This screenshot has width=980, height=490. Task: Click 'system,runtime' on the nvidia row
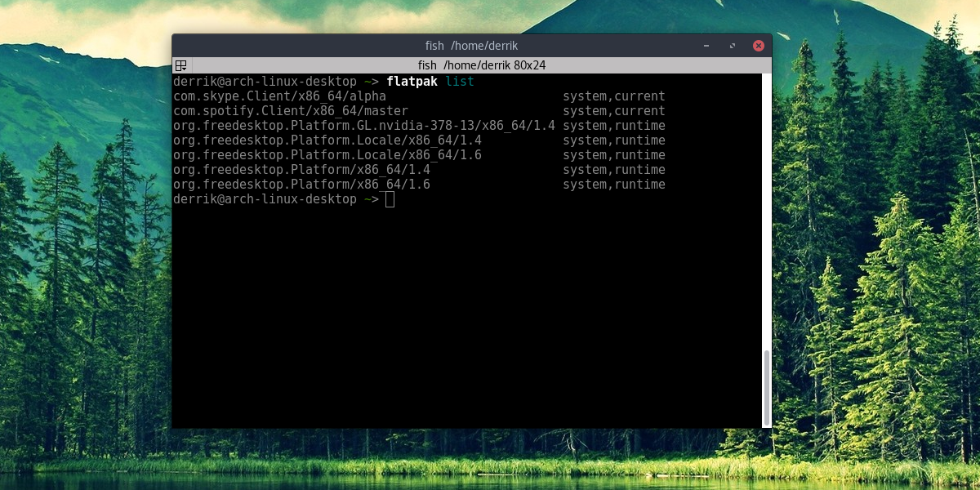point(614,126)
